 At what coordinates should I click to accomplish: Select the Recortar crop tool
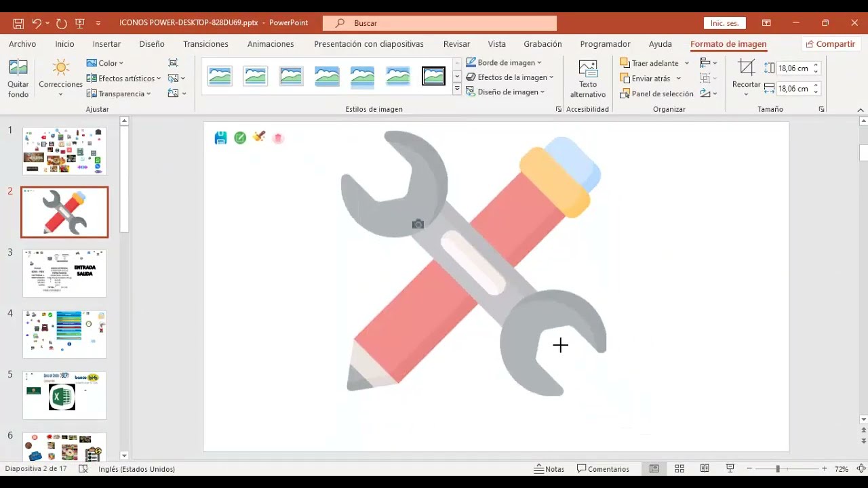746,79
